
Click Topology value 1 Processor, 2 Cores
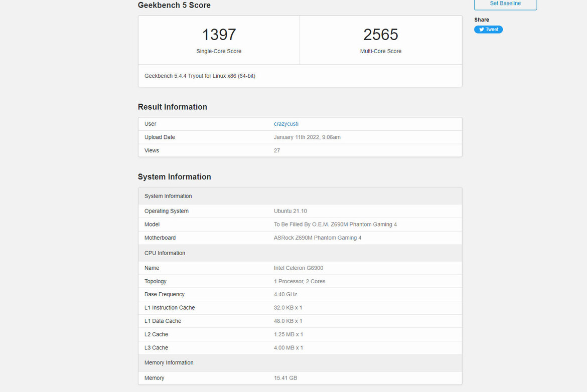tap(300, 281)
